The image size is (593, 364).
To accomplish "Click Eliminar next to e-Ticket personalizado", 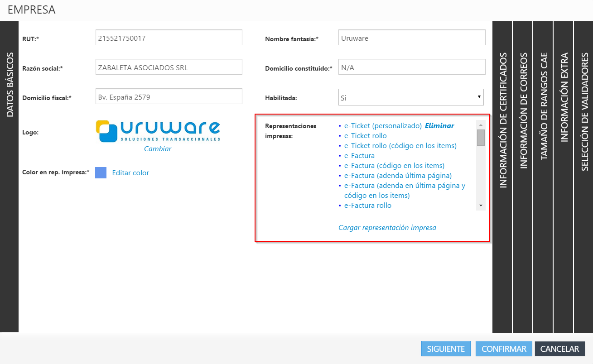I will tap(439, 126).
